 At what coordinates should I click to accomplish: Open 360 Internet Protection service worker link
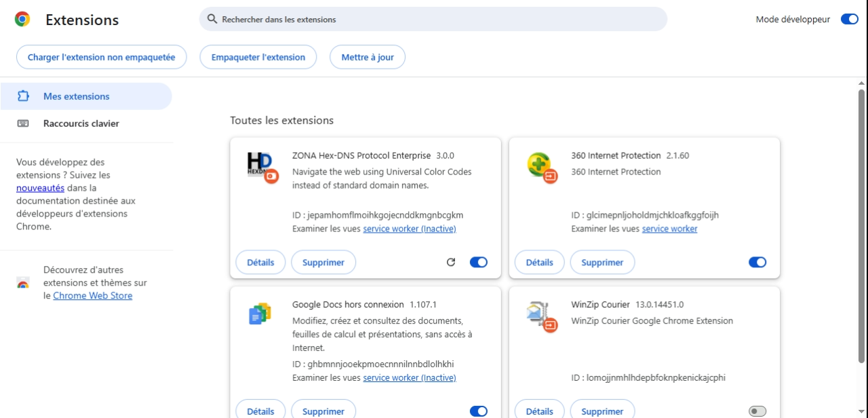670,229
